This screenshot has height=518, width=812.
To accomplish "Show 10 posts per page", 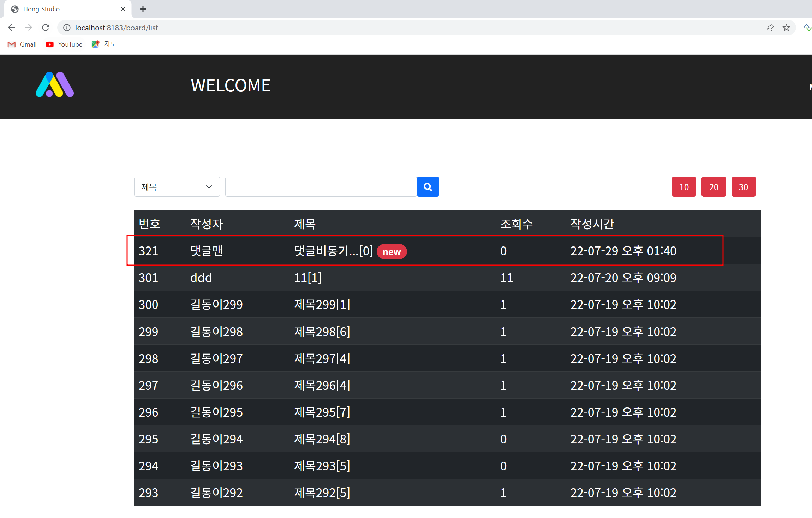I will click(x=684, y=187).
